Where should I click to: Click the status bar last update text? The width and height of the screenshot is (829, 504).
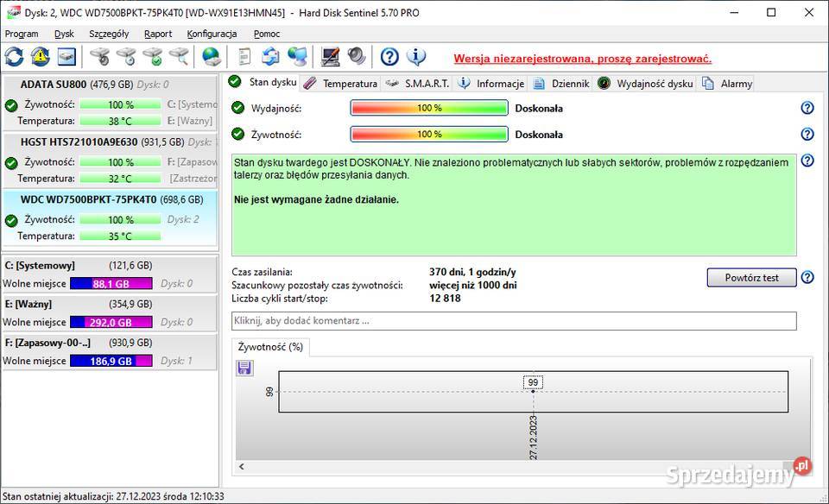pos(113,496)
